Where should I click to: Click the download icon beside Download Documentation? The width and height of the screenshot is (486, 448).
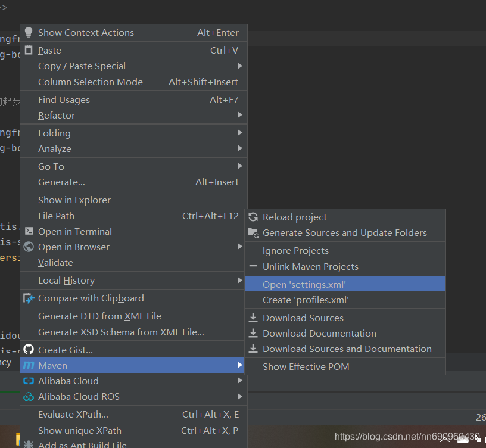pos(253,333)
